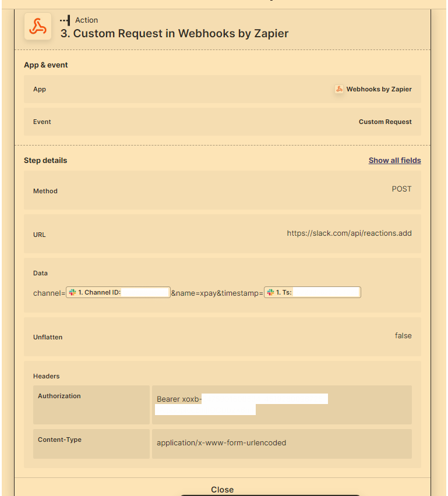The height and width of the screenshot is (496, 448).
Task: Click the POST method value
Action: 401,189
